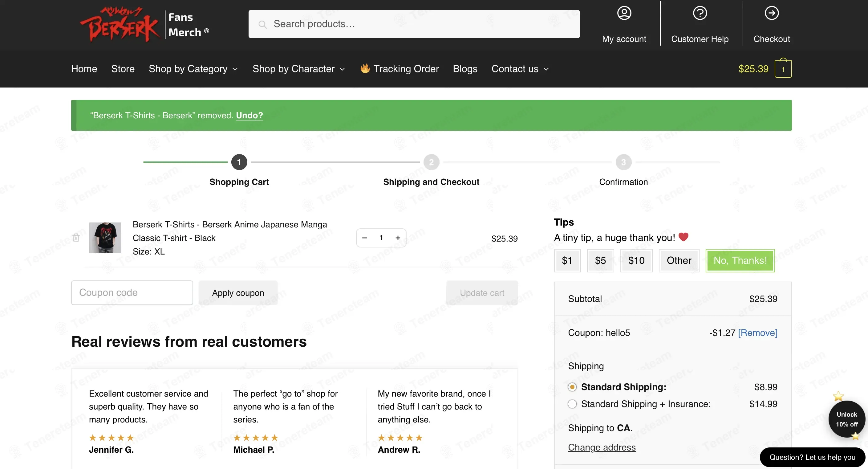This screenshot has height=469, width=868.
Task: Expand the Shop by Character menu
Action: (299, 69)
